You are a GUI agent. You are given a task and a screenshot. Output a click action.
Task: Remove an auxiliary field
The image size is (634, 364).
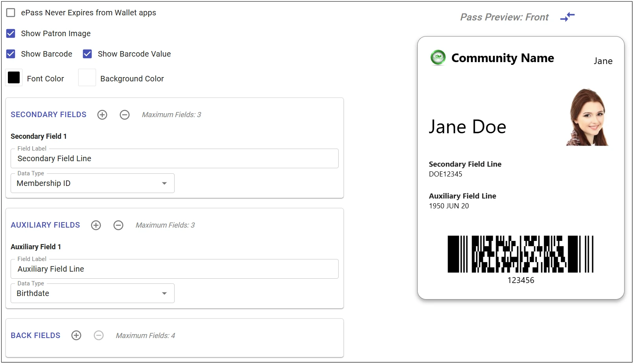click(118, 225)
